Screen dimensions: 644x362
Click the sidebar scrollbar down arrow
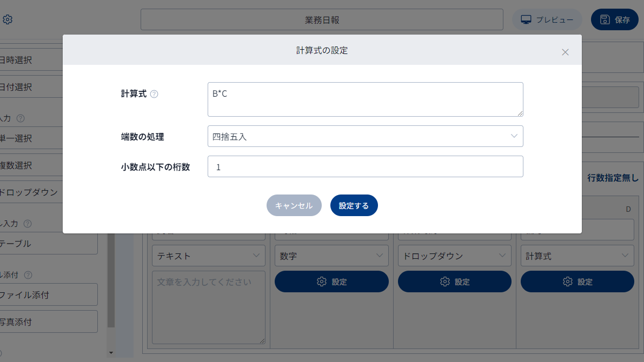click(111, 353)
